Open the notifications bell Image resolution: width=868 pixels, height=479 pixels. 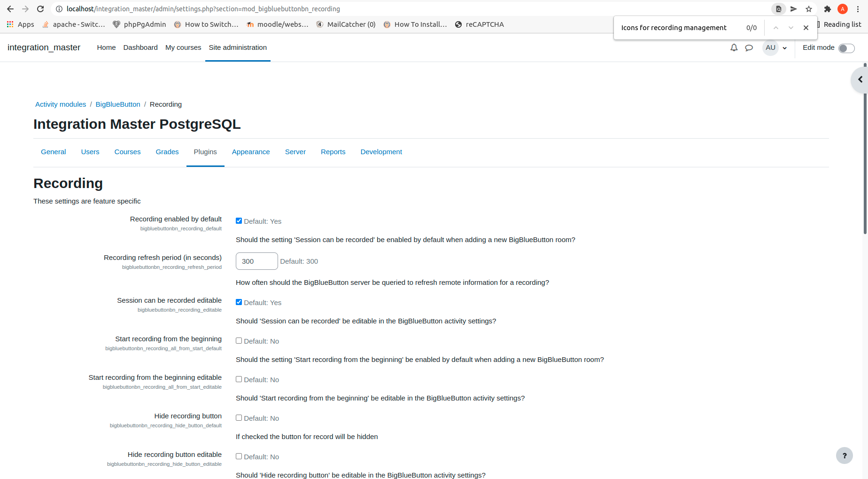[734, 47]
